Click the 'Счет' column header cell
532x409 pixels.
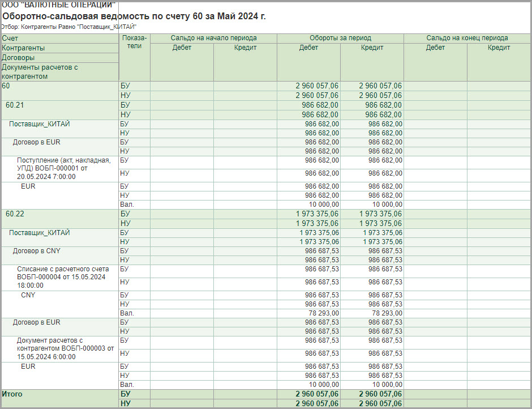click(x=60, y=39)
